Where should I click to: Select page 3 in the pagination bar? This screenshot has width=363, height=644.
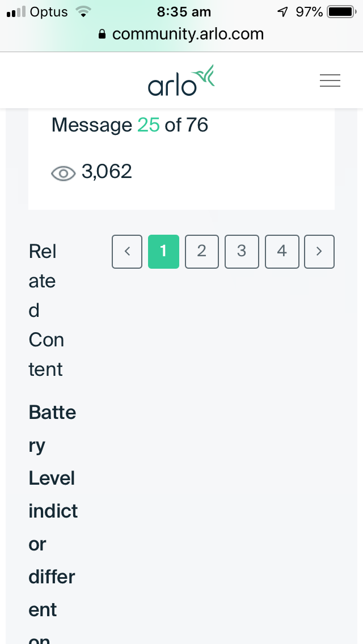click(242, 251)
